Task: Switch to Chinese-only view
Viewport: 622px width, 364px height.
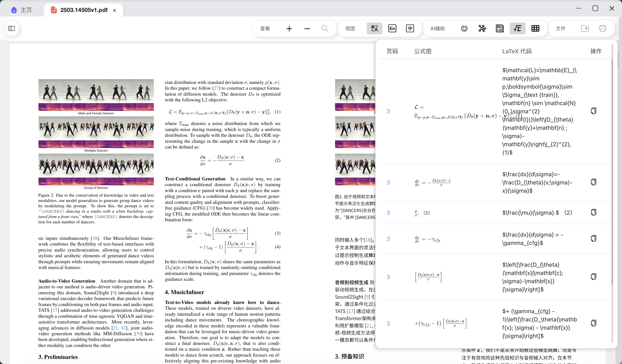Action: tap(410, 29)
